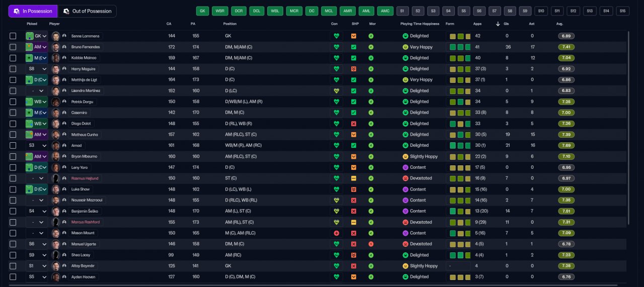The image size is (644, 287).
Task: Click the AMC position slot button
Action: pos(385,11)
